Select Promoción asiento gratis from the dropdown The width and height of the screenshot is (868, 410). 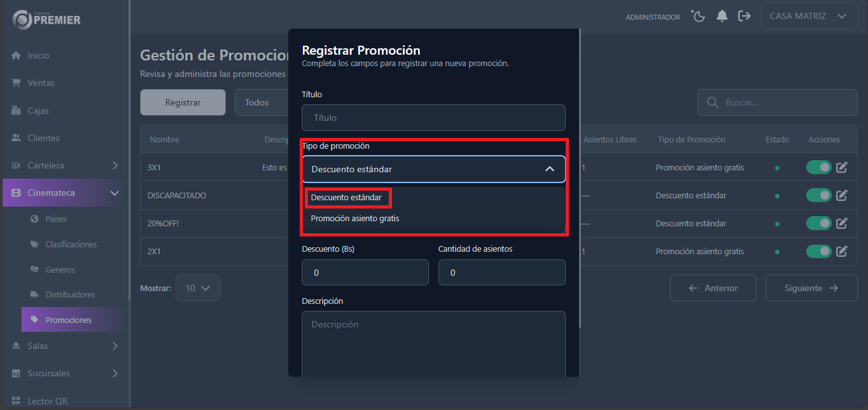pos(354,218)
